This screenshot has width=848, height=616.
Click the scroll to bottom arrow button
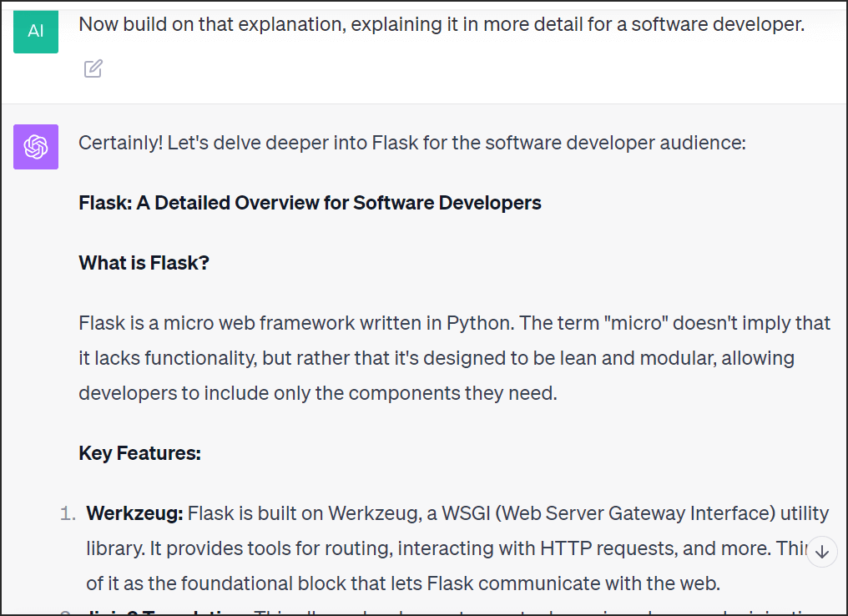click(822, 552)
